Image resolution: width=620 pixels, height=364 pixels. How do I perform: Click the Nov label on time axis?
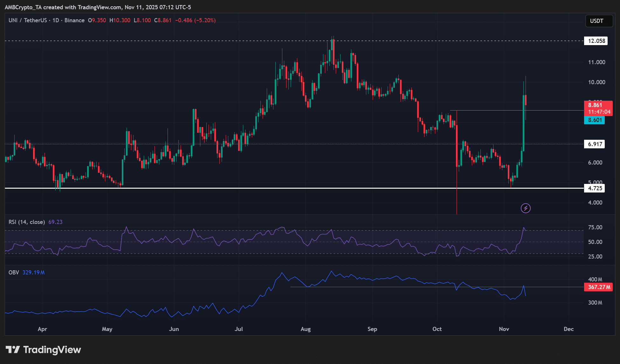(x=504, y=329)
